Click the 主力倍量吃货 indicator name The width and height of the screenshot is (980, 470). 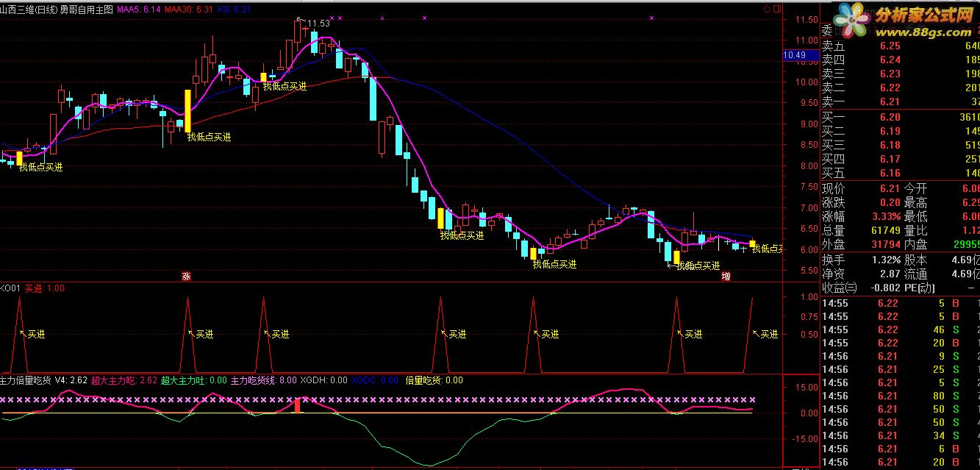(x=26, y=380)
